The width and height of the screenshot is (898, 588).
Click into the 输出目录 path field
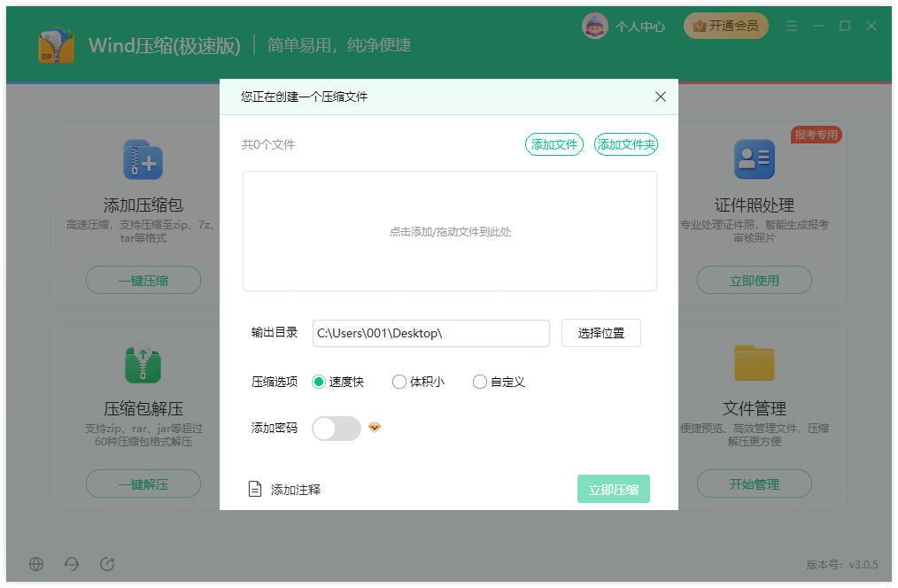pyautogui.click(x=430, y=333)
